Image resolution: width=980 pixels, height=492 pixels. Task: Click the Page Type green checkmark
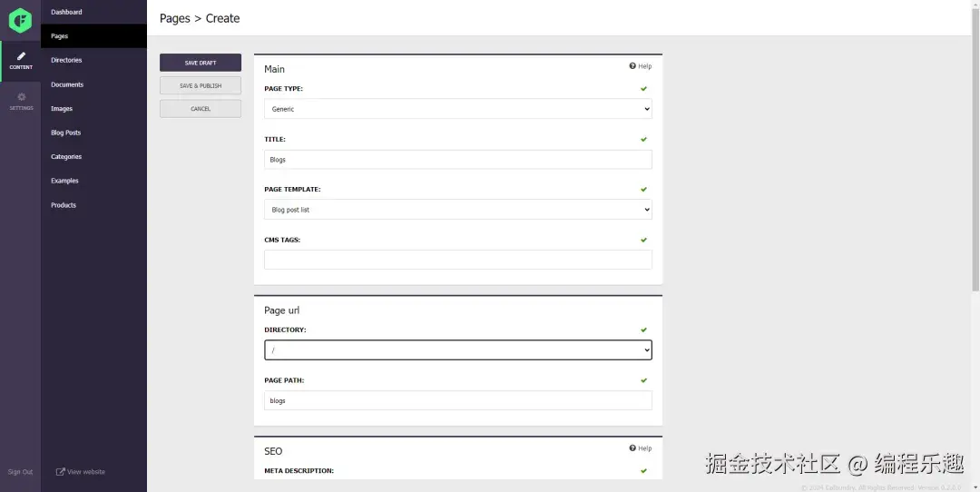643,89
